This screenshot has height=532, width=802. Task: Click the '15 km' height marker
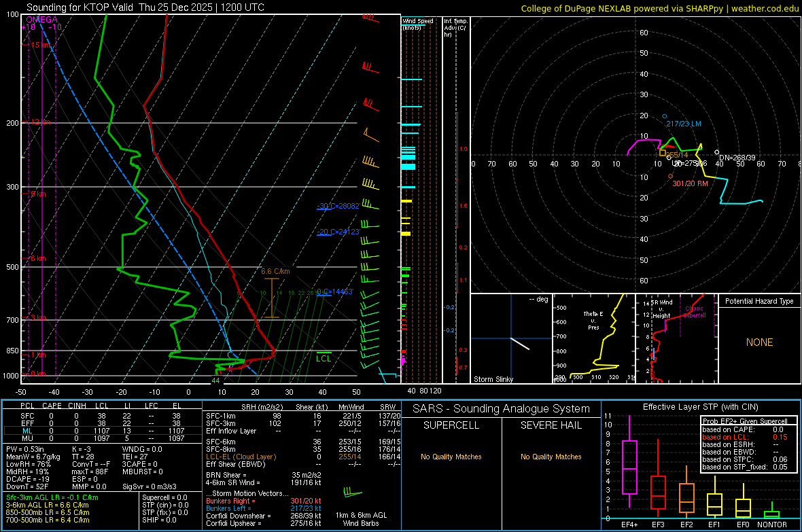click(x=40, y=45)
